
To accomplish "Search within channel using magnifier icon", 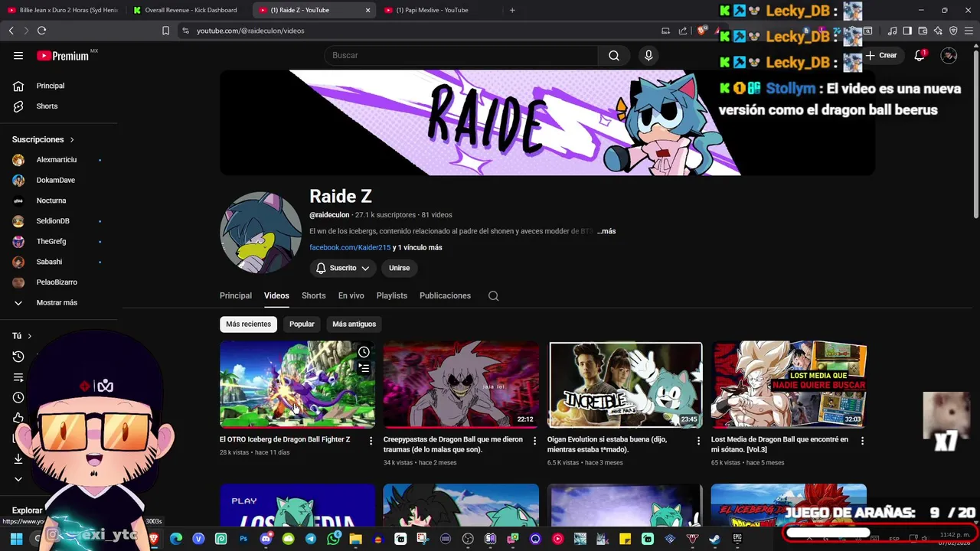I will click(x=494, y=296).
